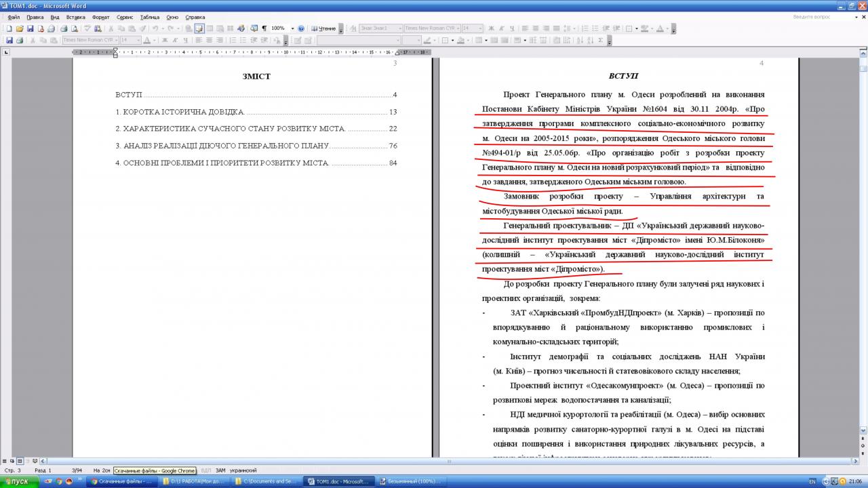This screenshot has height=488, width=868.
Task: Click the Undo arrow icon
Action: (x=155, y=28)
